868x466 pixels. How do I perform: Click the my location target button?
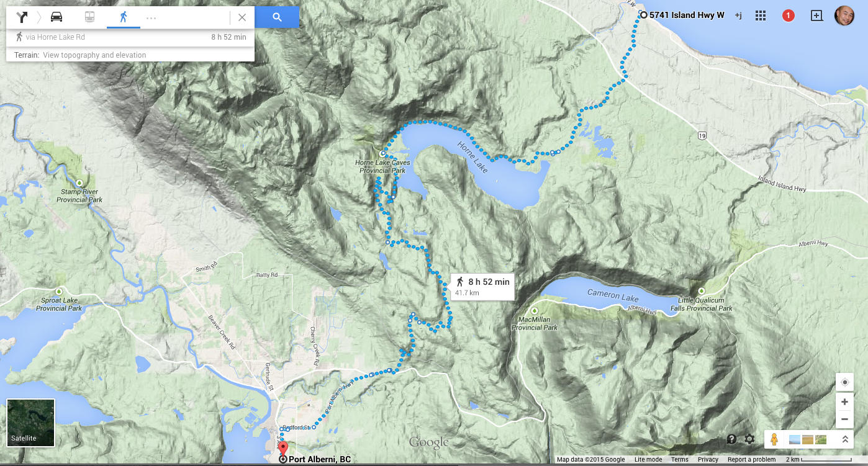click(844, 382)
